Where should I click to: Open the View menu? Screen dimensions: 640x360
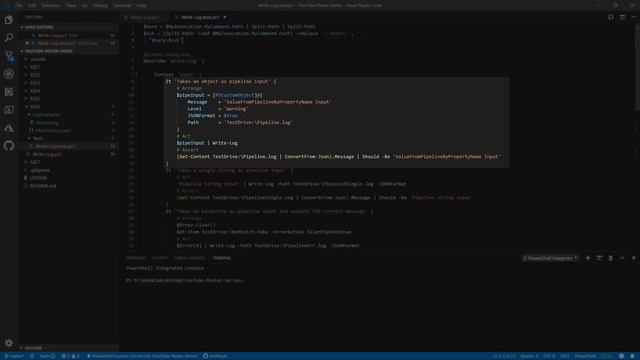(x=71, y=6)
